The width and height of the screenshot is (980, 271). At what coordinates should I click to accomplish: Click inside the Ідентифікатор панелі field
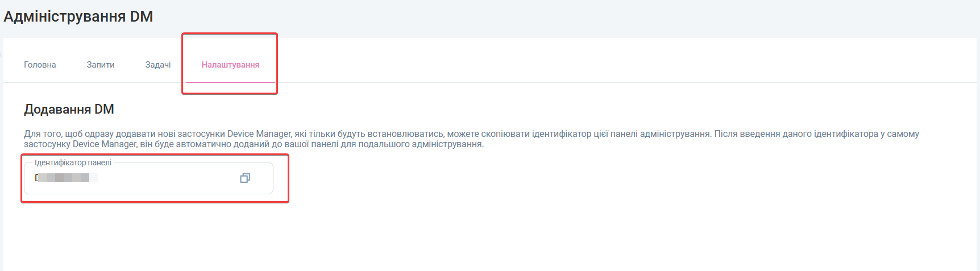tap(159, 178)
